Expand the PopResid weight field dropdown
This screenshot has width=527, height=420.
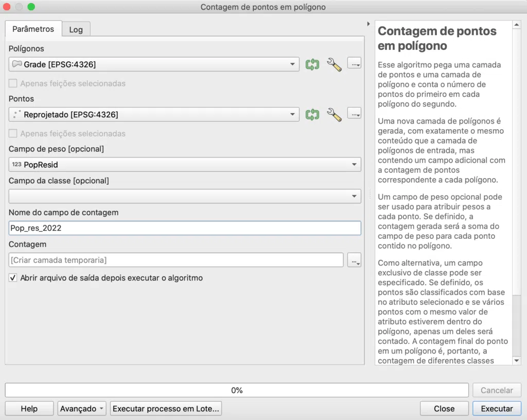(185, 165)
